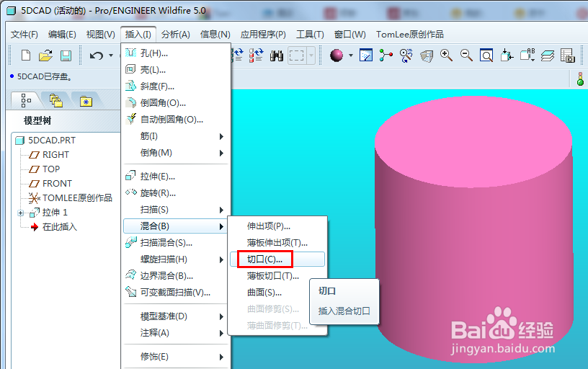Choose 壳(L)... from Insert menu

coord(176,70)
